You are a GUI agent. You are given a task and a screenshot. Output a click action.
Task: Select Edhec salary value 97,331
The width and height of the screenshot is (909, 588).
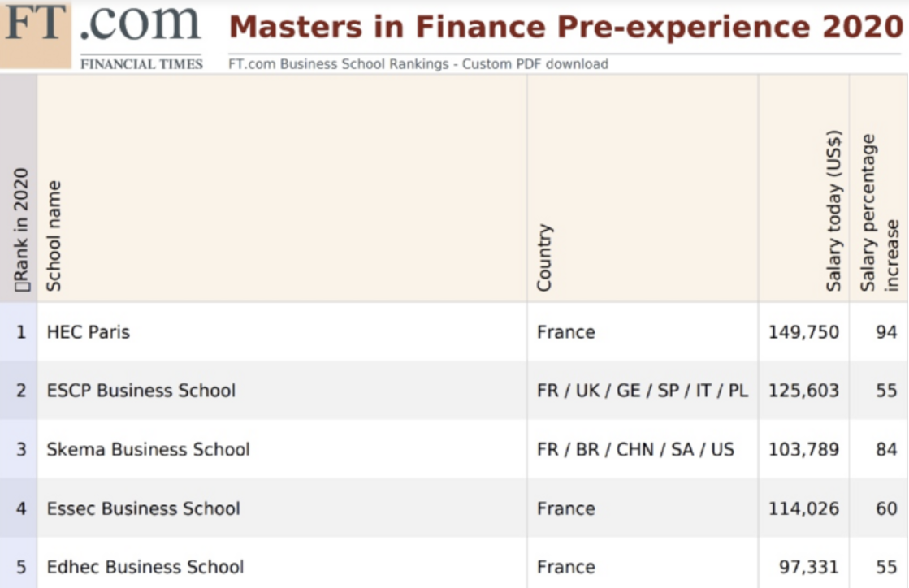[x=807, y=567]
